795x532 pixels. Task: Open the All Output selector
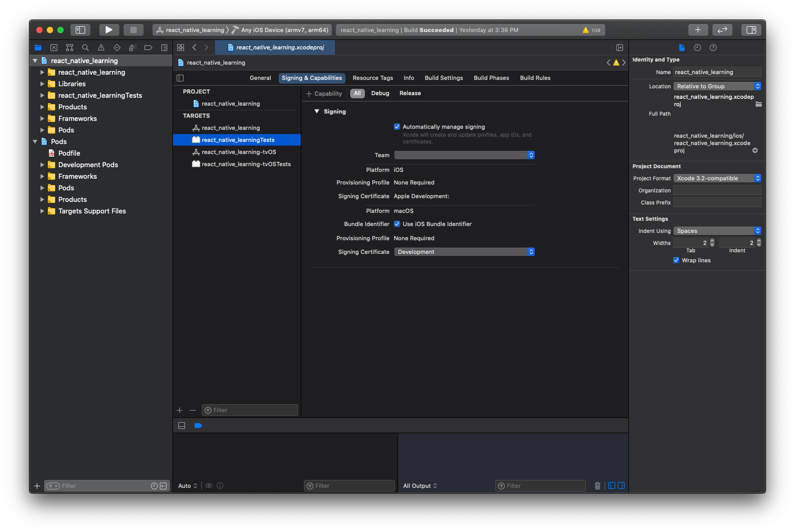tap(420, 486)
